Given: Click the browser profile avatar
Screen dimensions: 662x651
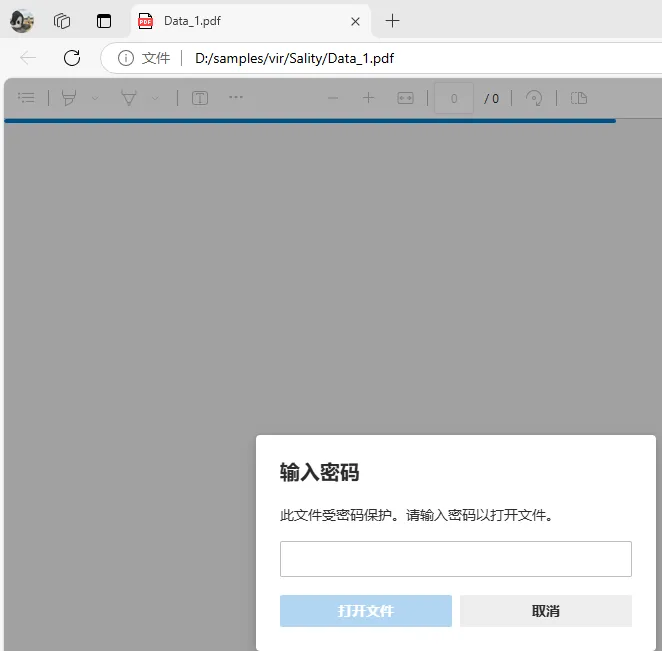Looking at the screenshot, I should (x=21, y=20).
